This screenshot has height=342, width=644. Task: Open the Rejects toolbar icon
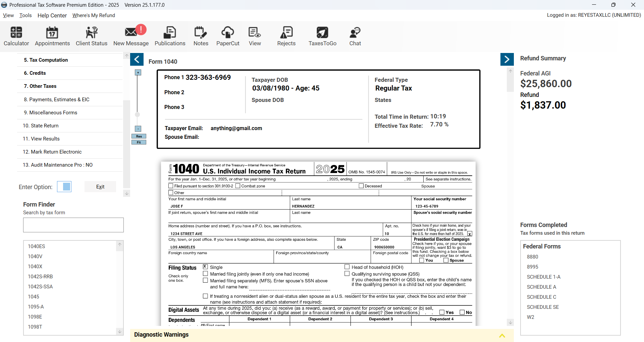[x=286, y=36]
